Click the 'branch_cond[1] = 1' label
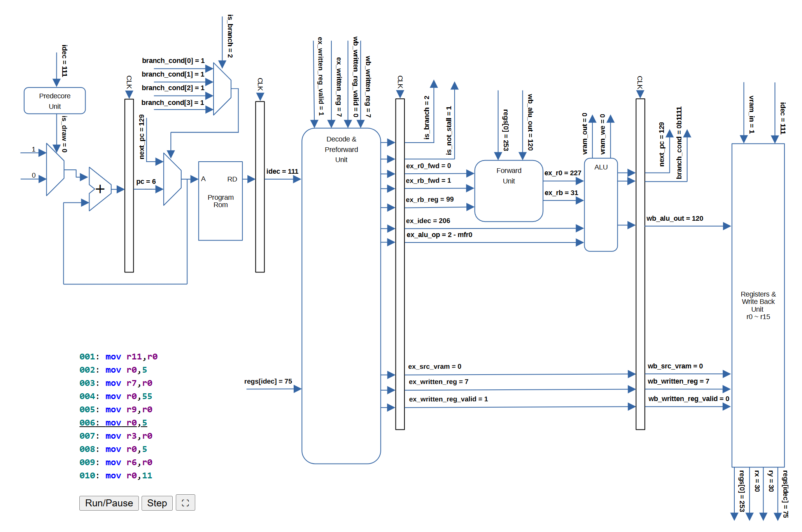802x532 pixels. tap(173, 74)
